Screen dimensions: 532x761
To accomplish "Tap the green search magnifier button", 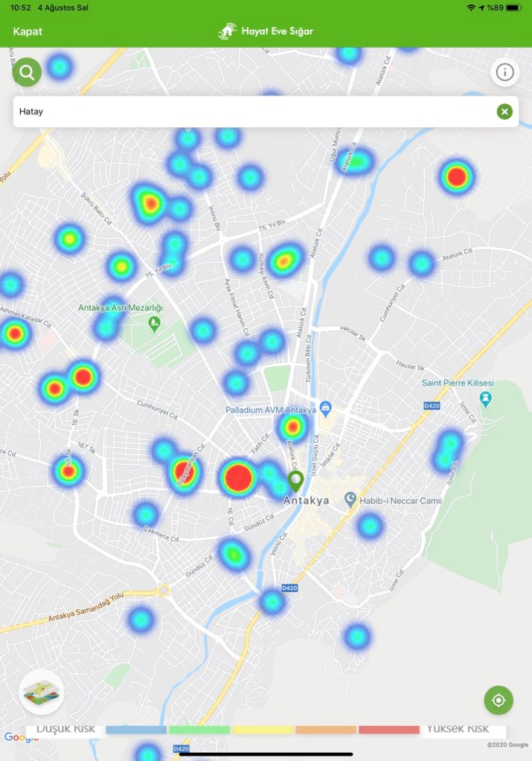I will click(28, 72).
